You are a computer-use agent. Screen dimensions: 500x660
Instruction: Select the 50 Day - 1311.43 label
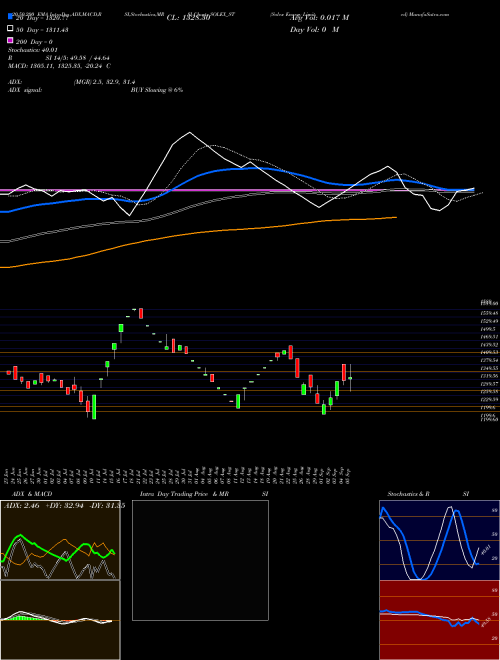click(x=42, y=30)
